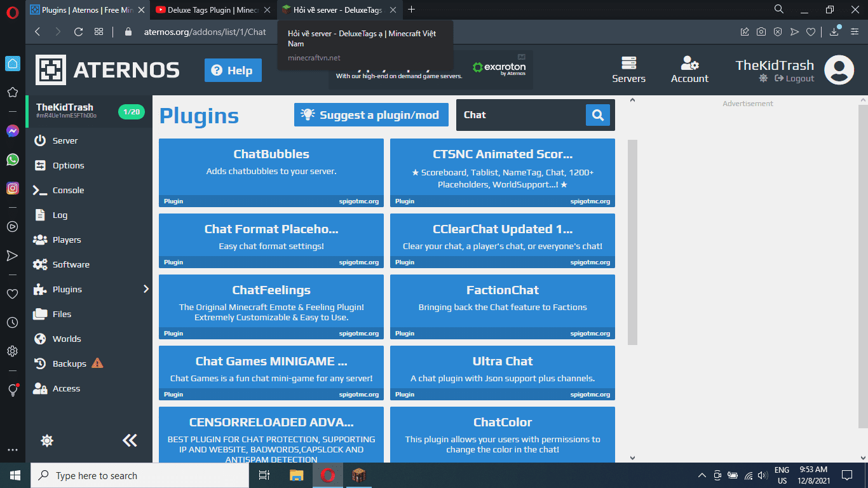This screenshot has width=868, height=488.
Task: Open the browser downloads icon
Action: (x=834, y=31)
